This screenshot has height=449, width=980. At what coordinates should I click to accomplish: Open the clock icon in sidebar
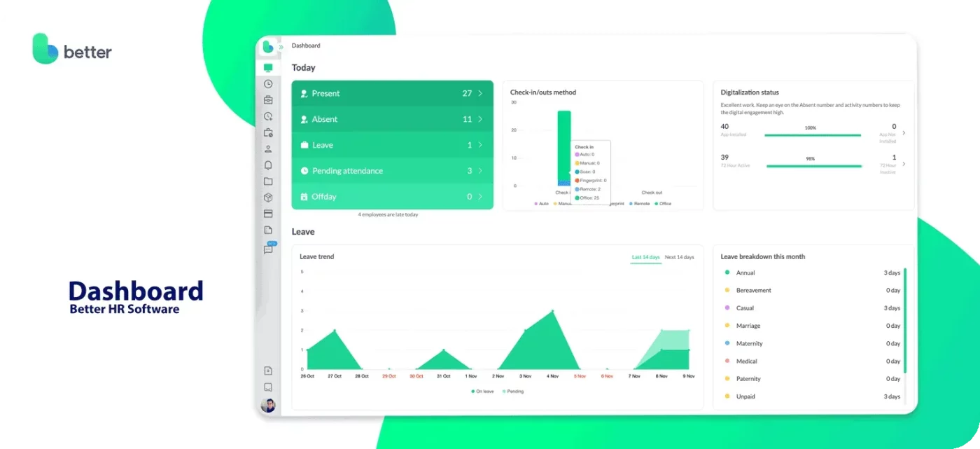point(268,84)
